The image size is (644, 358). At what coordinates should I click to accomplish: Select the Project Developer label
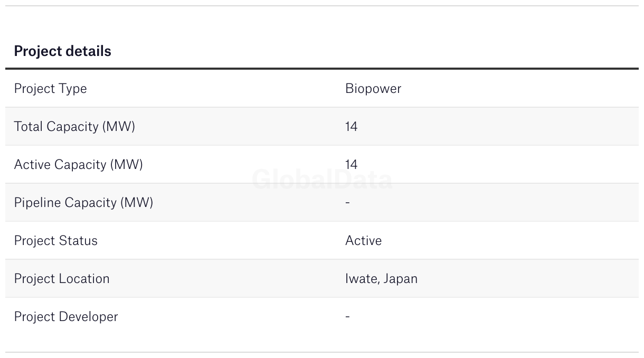pos(66,317)
